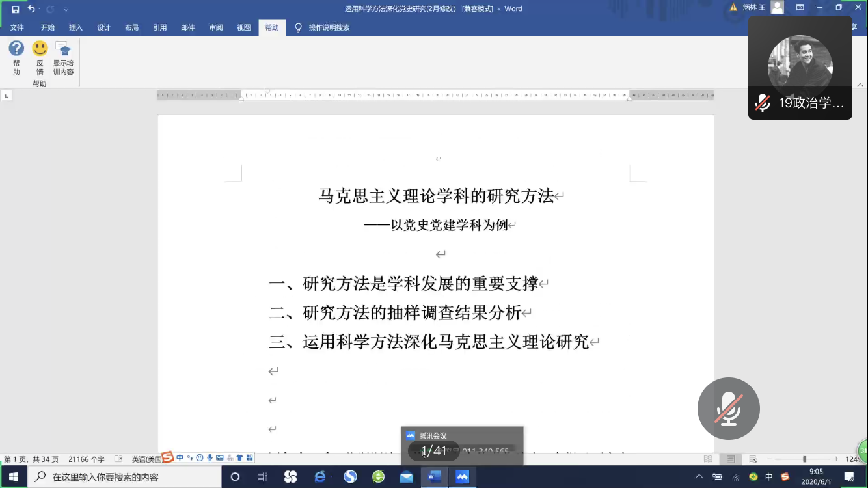The width and height of the screenshot is (868, 488).
Task: Click the Undo arrow icon
Action: click(x=31, y=9)
